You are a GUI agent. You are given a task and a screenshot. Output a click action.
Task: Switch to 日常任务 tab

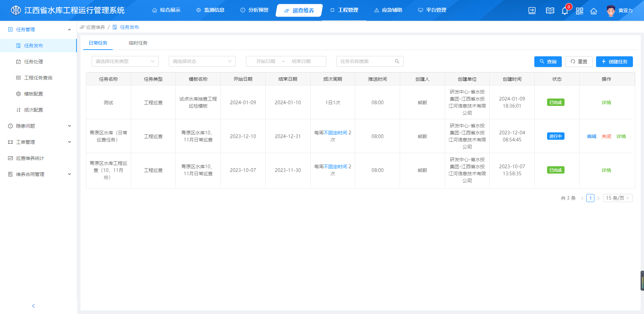[98, 43]
